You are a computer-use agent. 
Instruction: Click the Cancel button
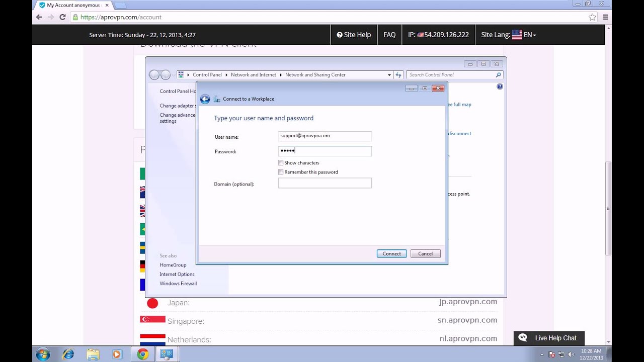pos(425,254)
